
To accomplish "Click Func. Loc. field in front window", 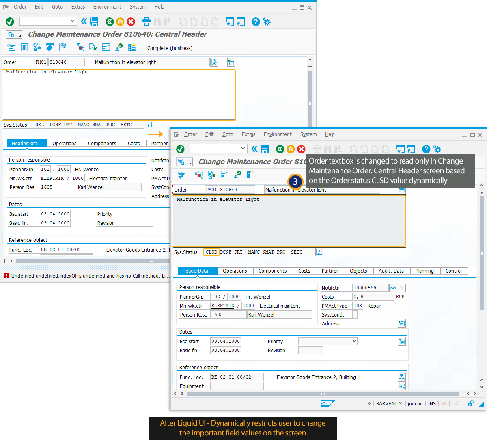I will [237, 377].
